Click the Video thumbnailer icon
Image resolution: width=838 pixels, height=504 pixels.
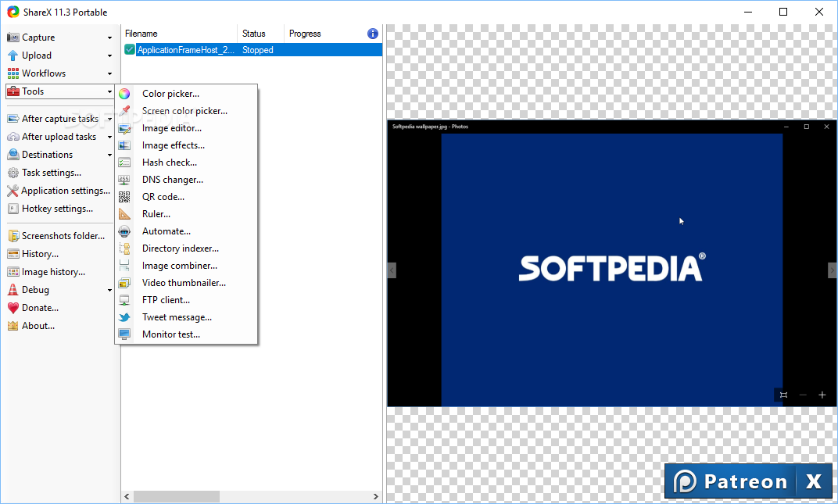point(124,283)
